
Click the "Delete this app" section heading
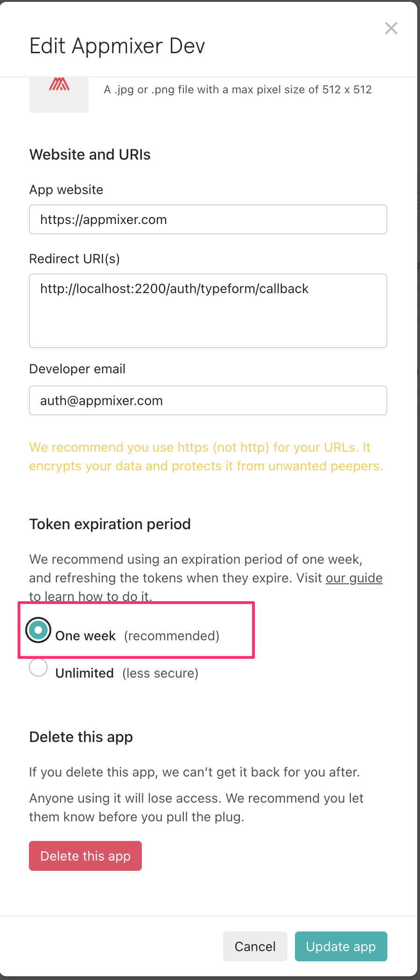click(x=81, y=737)
